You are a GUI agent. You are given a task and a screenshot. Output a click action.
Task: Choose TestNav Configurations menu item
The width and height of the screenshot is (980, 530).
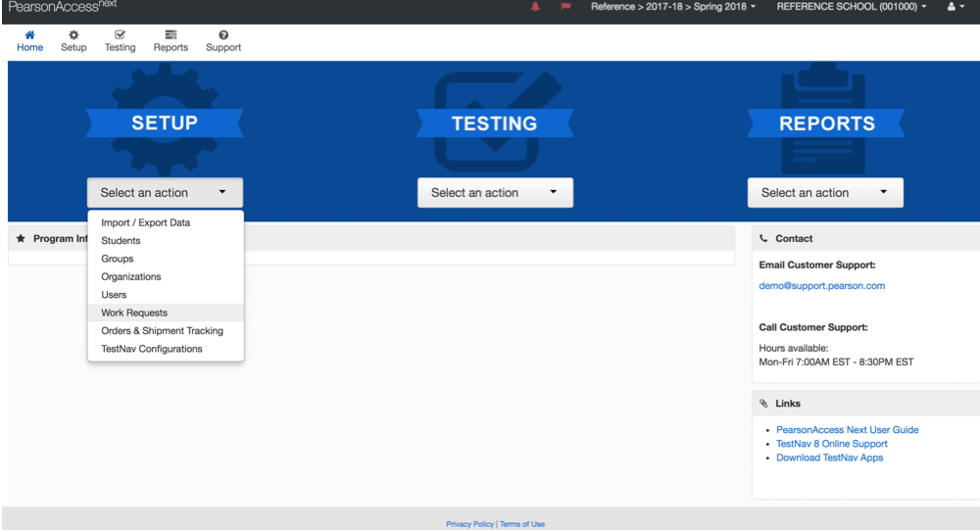(x=166, y=349)
